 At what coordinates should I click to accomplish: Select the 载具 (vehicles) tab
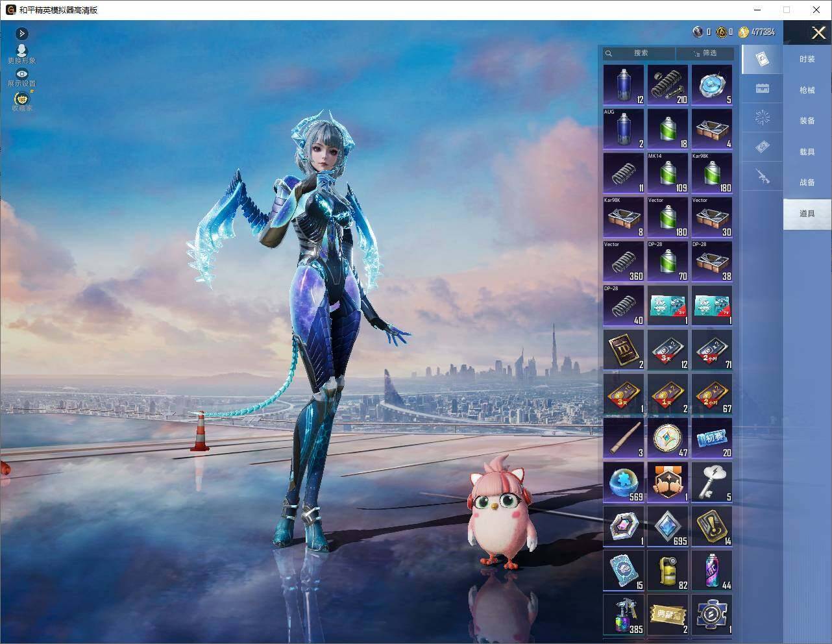coord(807,152)
